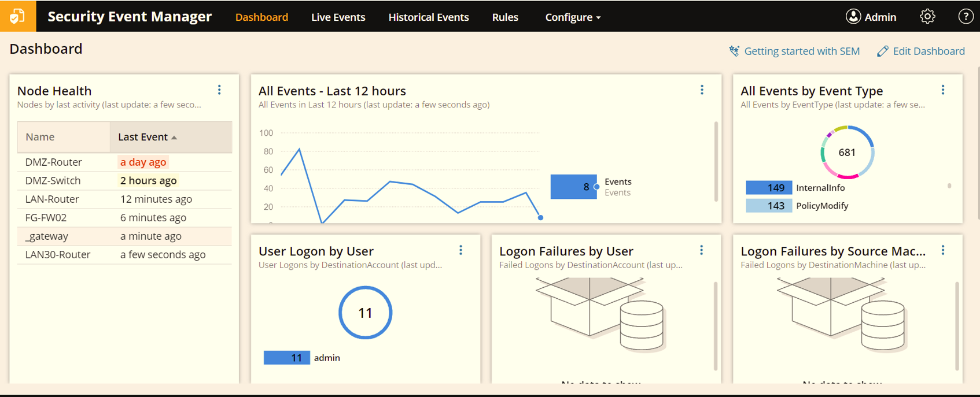
Task: Click the Security Event Manager shield logo
Action: coord(17,16)
